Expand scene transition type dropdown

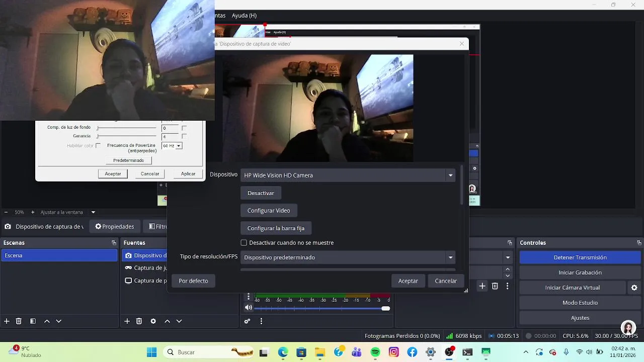(x=508, y=257)
